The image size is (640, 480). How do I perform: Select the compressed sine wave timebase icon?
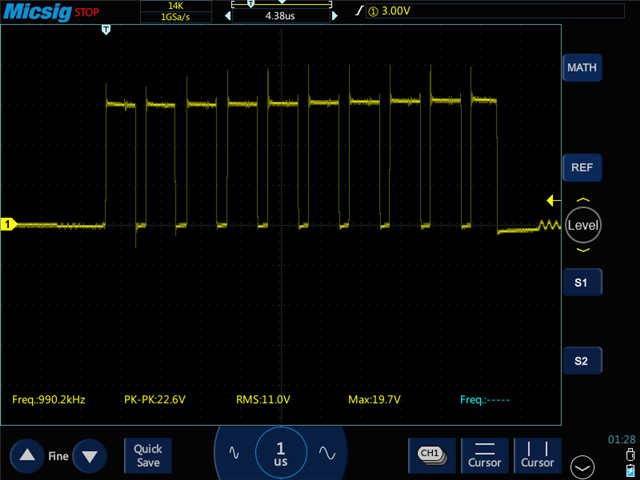click(x=234, y=452)
